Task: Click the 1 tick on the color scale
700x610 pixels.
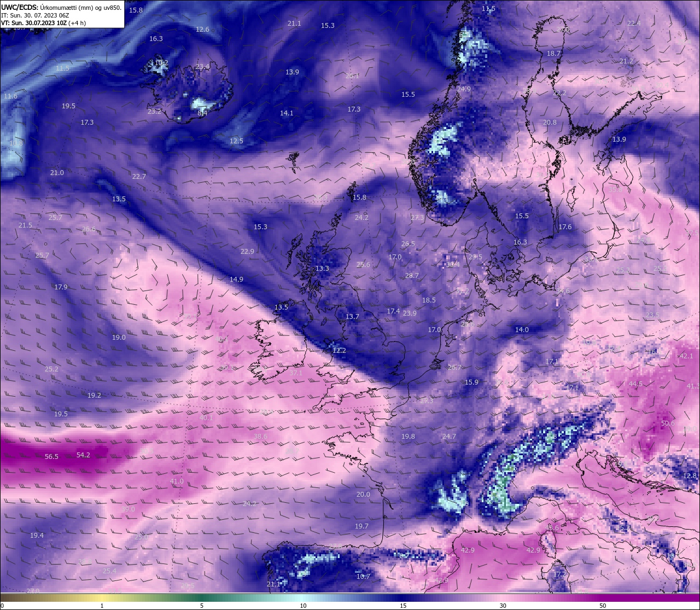Action: [102, 606]
